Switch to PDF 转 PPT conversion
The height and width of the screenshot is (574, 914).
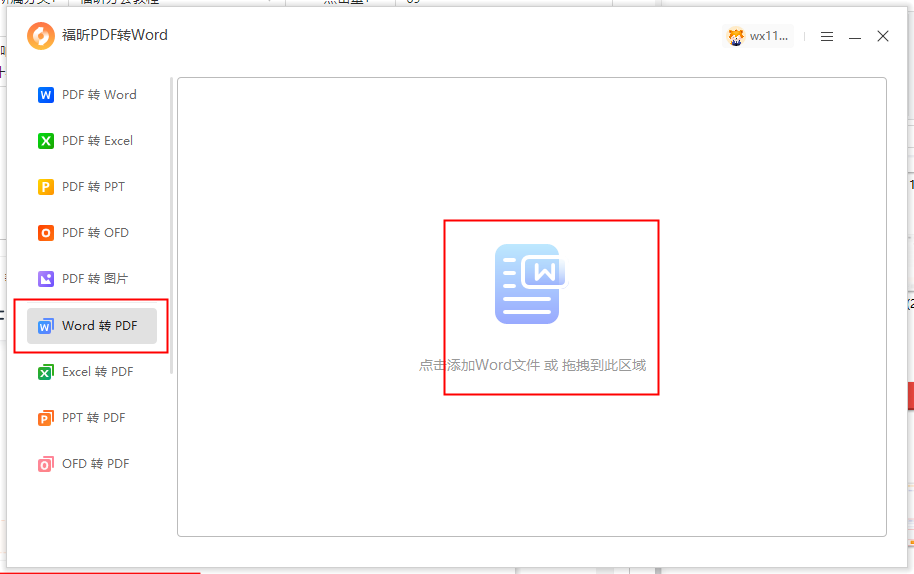[x=92, y=187]
